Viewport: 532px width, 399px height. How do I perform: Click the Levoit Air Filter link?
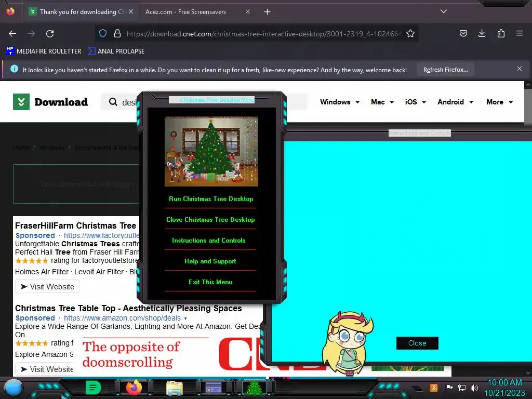coord(99,272)
